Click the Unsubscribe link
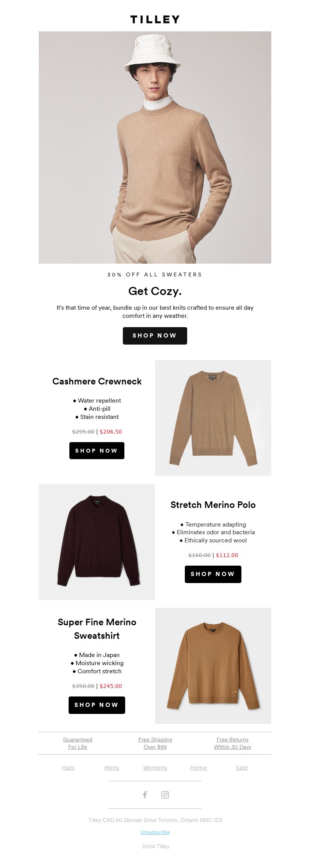310x868 pixels. [x=155, y=832]
